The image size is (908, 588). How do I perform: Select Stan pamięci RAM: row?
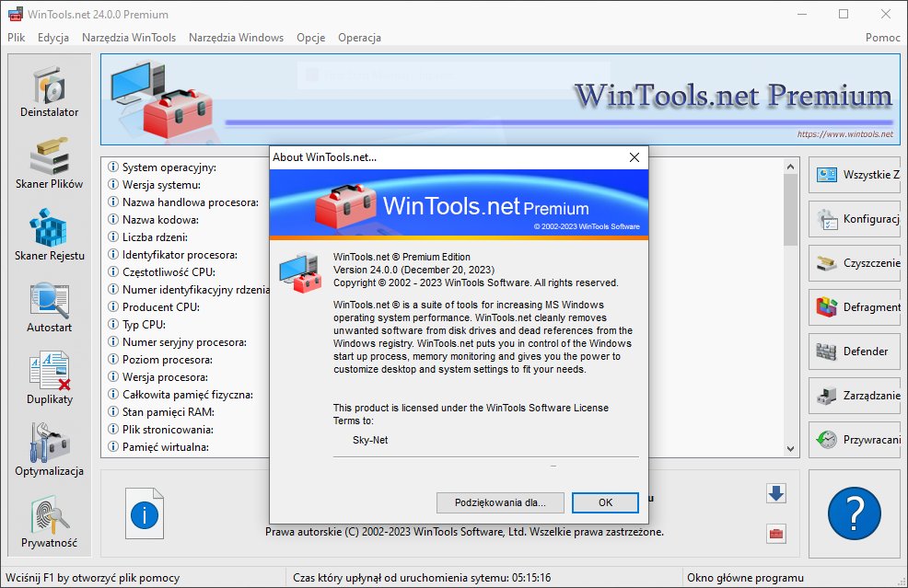[x=161, y=412]
